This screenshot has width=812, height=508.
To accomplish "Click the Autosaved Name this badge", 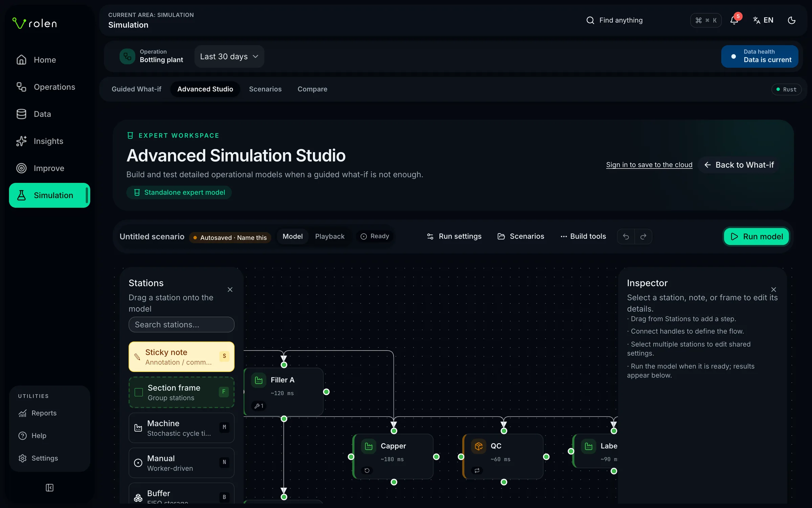I will point(230,237).
